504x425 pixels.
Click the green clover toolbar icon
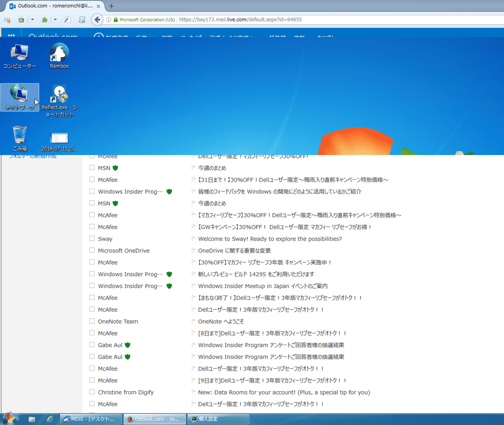(45, 20)
